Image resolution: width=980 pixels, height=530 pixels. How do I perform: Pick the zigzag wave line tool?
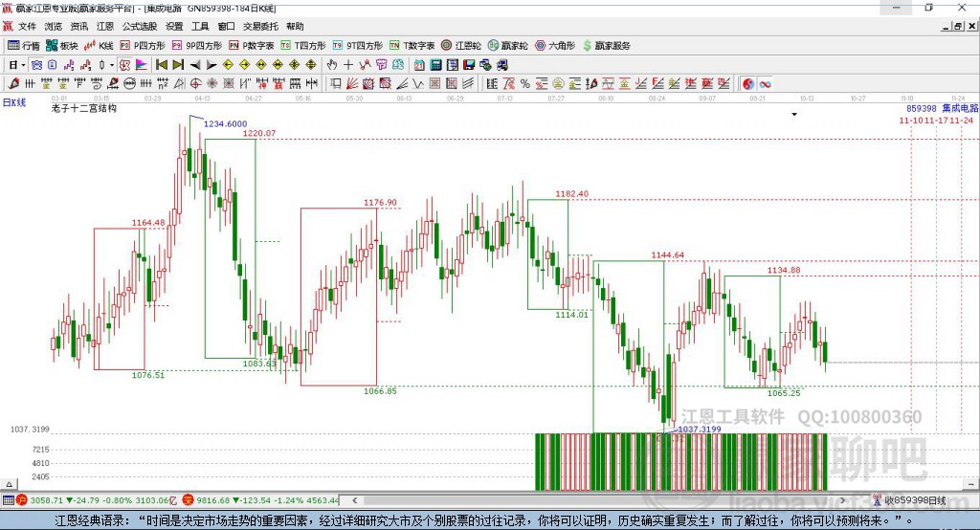[417, 84]
